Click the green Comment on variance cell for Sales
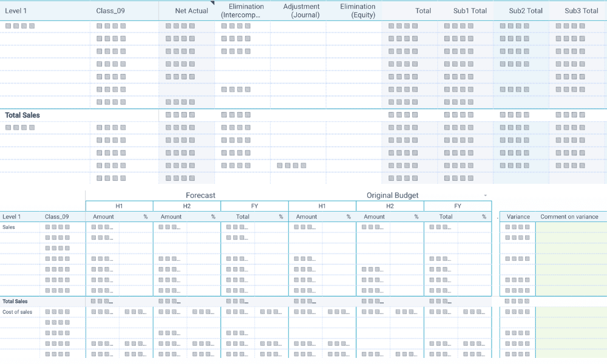 coord(570,228)
